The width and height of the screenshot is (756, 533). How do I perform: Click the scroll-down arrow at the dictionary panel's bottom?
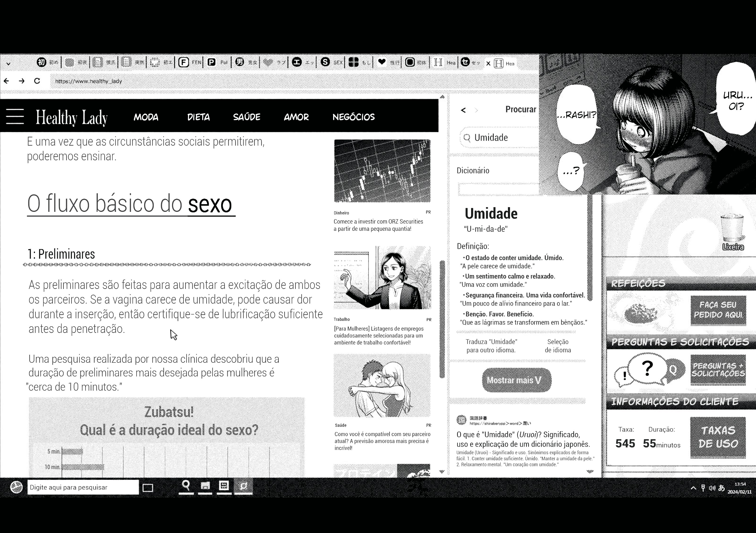click(590, 471)
